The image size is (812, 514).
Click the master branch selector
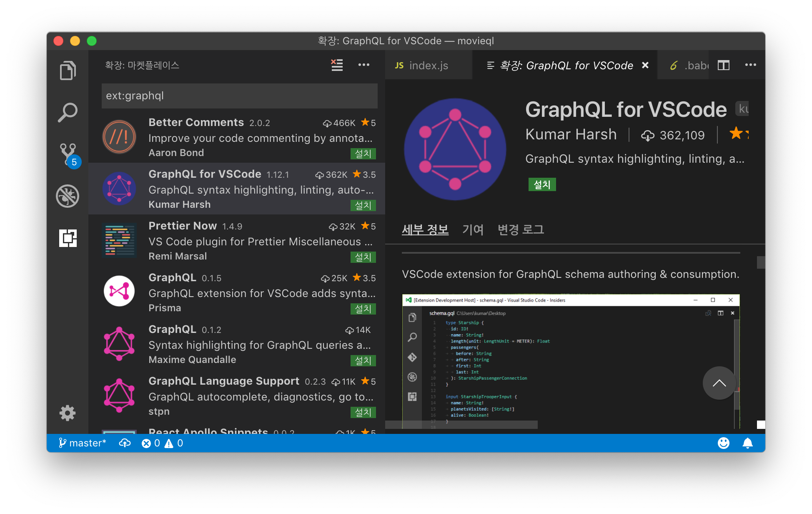[x=83, y=443]
